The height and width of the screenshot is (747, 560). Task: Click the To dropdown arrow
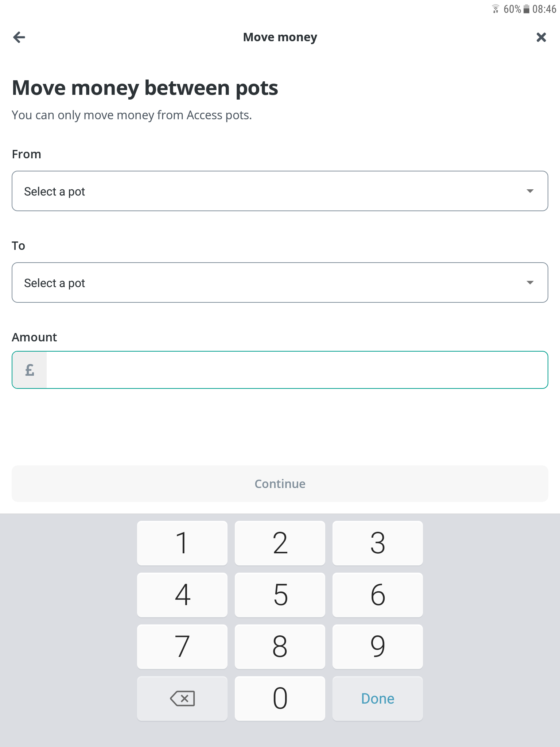pos(530,283)
